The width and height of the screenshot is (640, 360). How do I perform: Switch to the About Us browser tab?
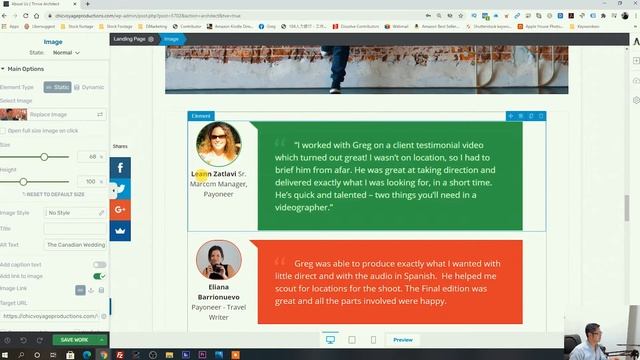pos(39,4)
